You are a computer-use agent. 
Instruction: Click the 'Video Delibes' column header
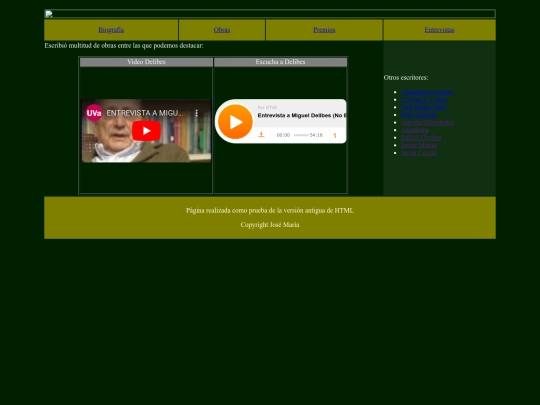[146, 62]
